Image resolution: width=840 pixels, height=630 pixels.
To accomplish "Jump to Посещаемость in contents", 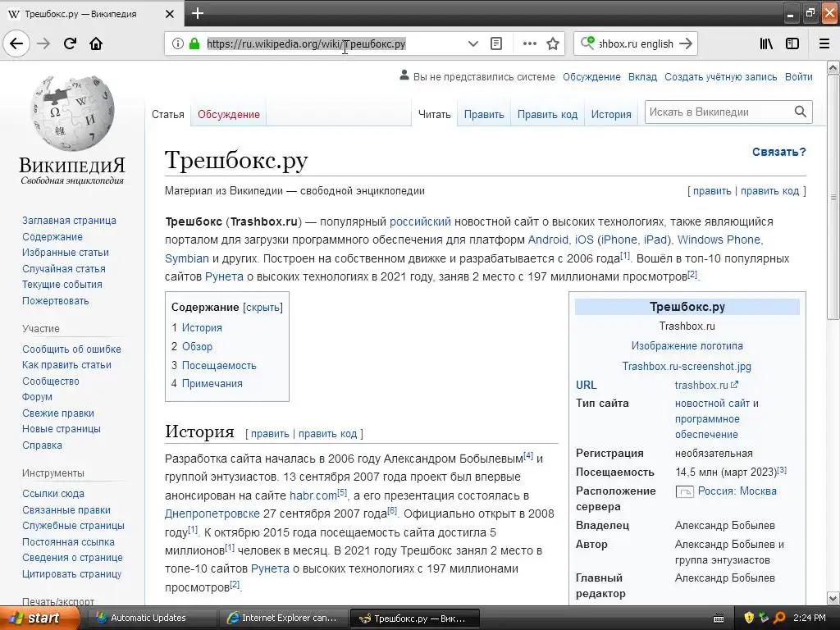I will tap(219, 365).
